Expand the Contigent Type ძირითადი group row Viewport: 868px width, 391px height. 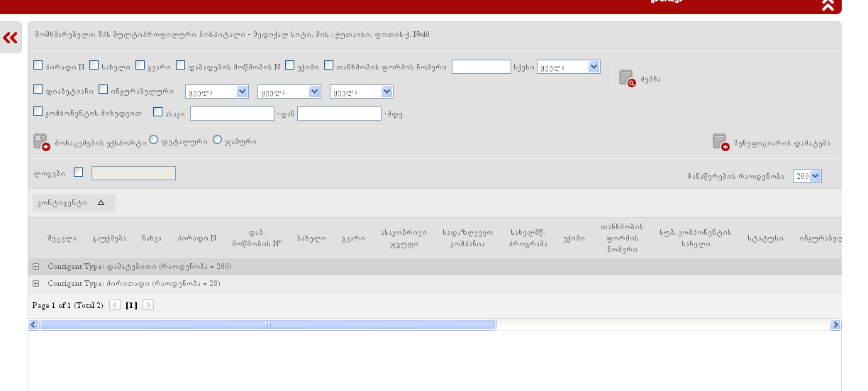coord(35,284)
